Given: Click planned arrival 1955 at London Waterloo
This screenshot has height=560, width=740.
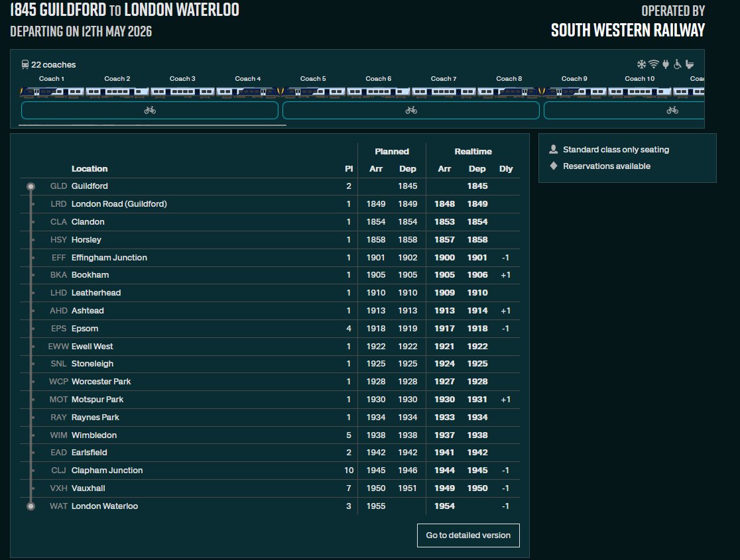Looking at the screenshot, I should tap(376, 506).
